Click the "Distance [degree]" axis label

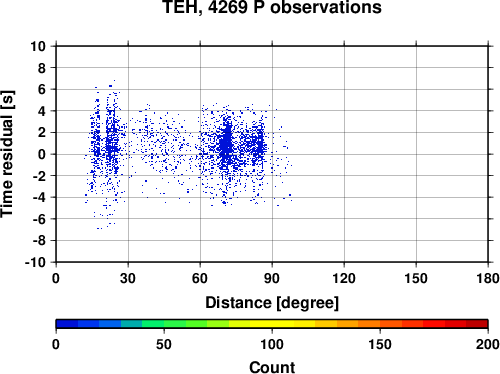[x=272, y=303]
